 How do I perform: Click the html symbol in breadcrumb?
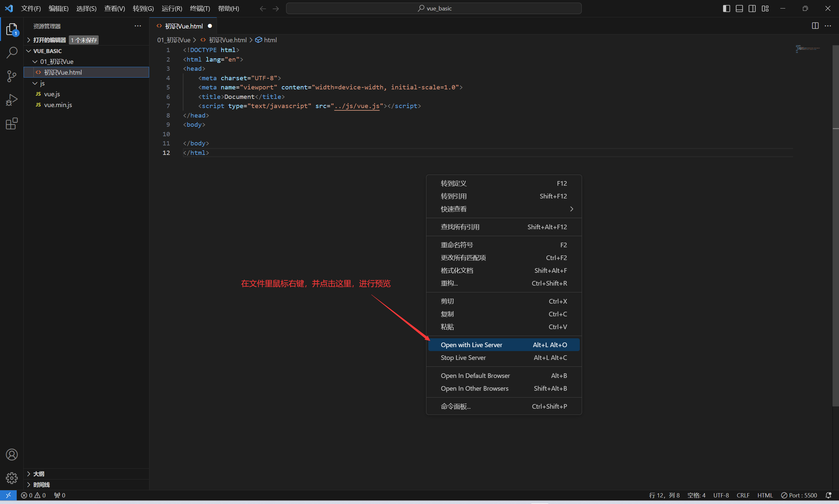click(x=266, y=40)
